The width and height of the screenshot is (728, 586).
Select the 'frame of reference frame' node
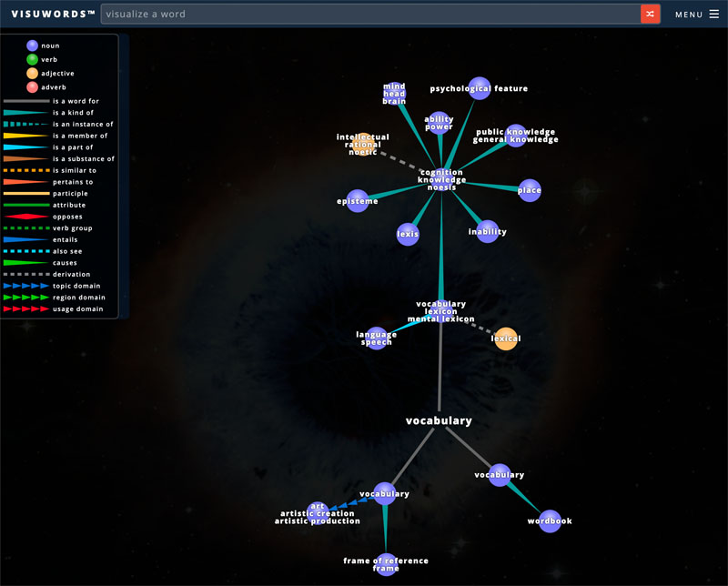[386, 564]
